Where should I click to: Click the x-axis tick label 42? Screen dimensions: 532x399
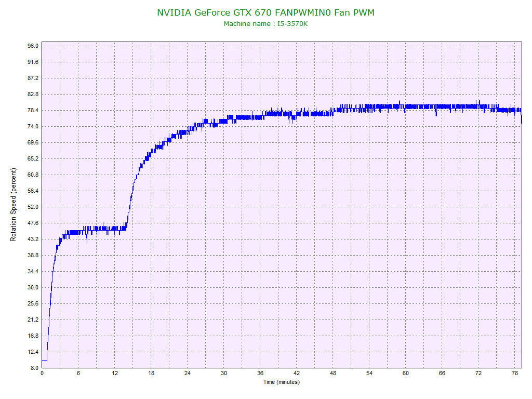click(297, 374)
